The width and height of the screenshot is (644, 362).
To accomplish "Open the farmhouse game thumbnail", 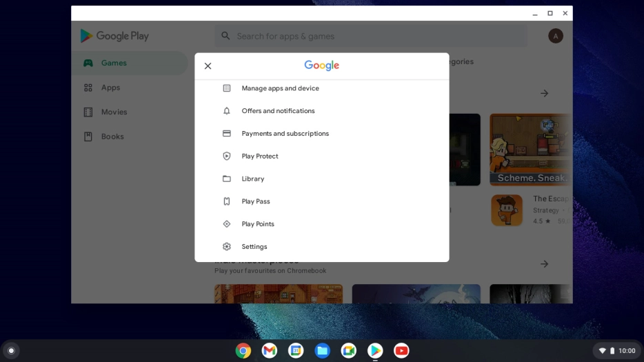I will (279, 294).
